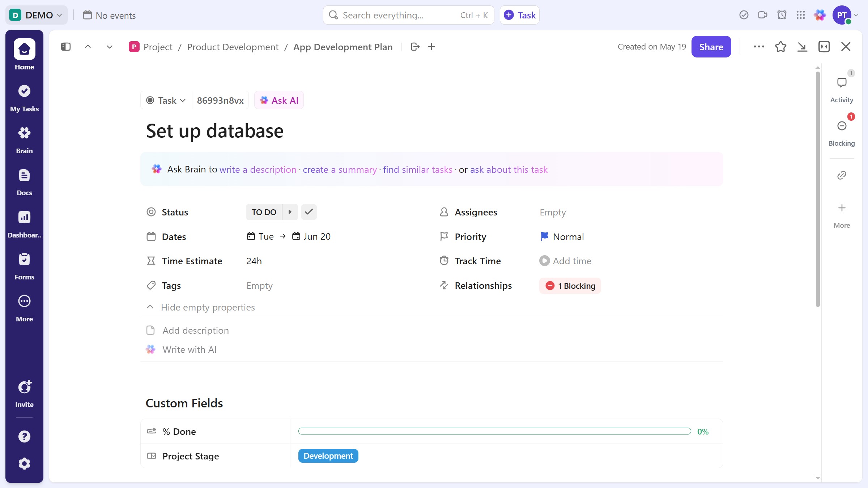Start time tracking with Add time play button
This screenshot has width=868, height=488.
pyautogui.click(x=544, y=261)
